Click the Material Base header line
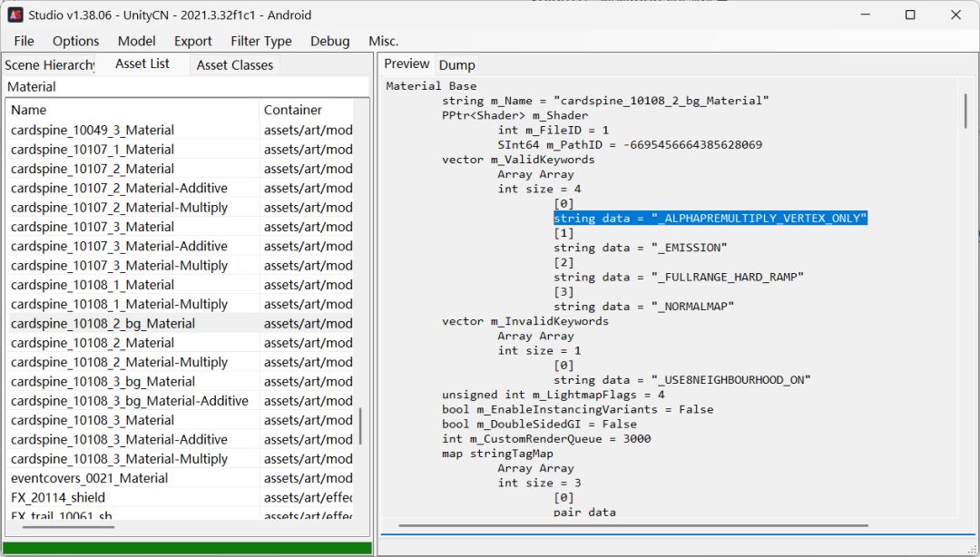The height and width of the screenshot is (557, 980). click(431, 86)
